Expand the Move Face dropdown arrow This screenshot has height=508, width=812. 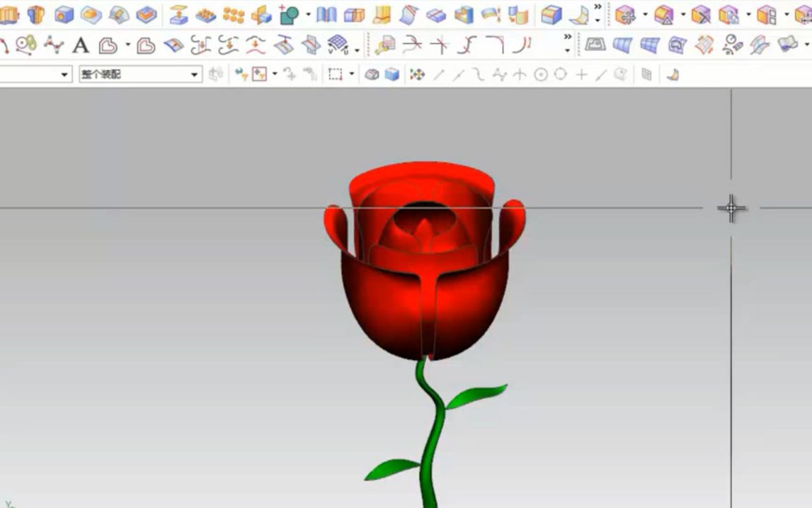tap(645, 14)
